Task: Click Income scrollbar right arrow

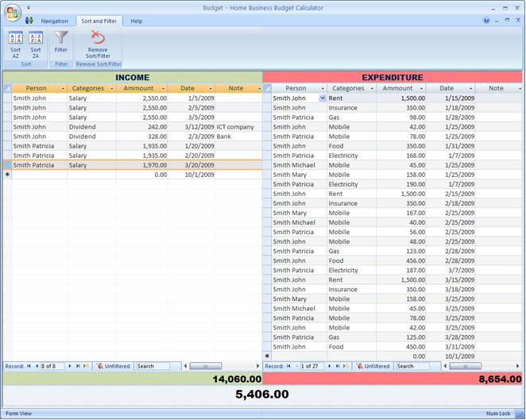Action: pyautogui.click(x=257, y=366)
